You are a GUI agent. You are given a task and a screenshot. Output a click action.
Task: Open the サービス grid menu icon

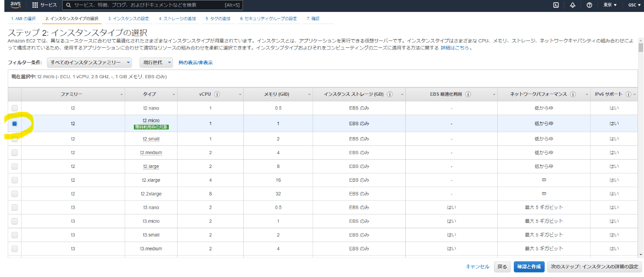(35, 5)
